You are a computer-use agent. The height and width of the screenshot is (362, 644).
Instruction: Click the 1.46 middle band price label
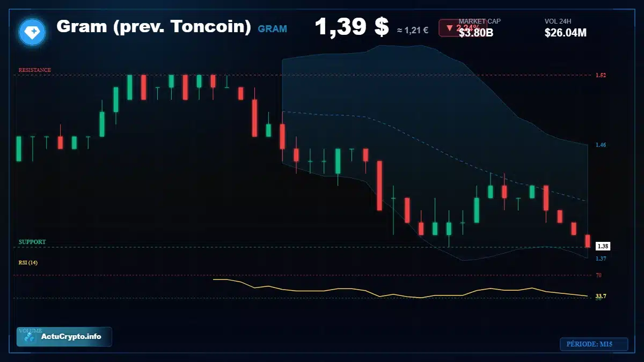(601, 145)
